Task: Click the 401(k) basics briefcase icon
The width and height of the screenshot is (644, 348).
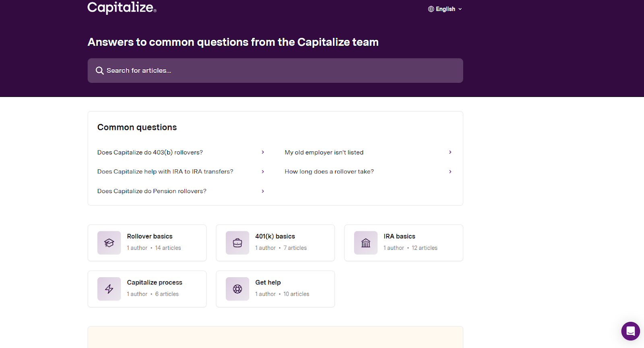Action: tap(237, 243)
